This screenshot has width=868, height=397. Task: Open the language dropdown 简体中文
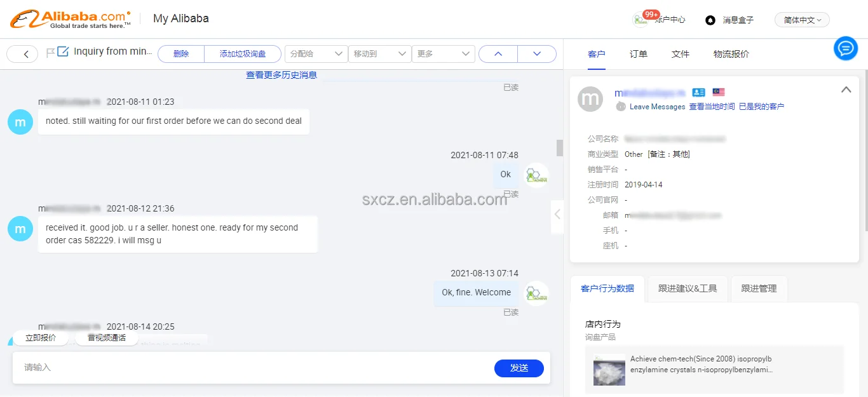[802, 20]
